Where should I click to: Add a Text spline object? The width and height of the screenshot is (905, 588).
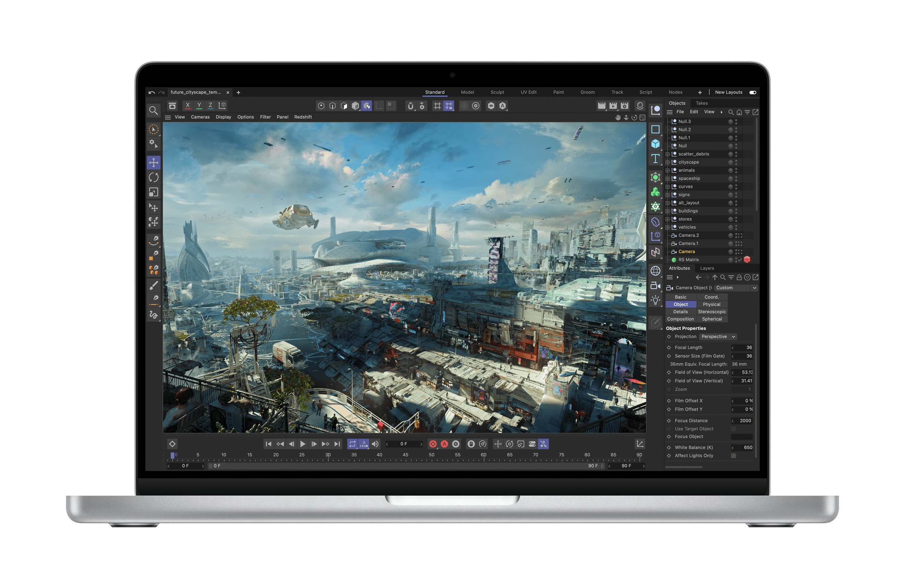pyautogui.click(x=655, y=159)
